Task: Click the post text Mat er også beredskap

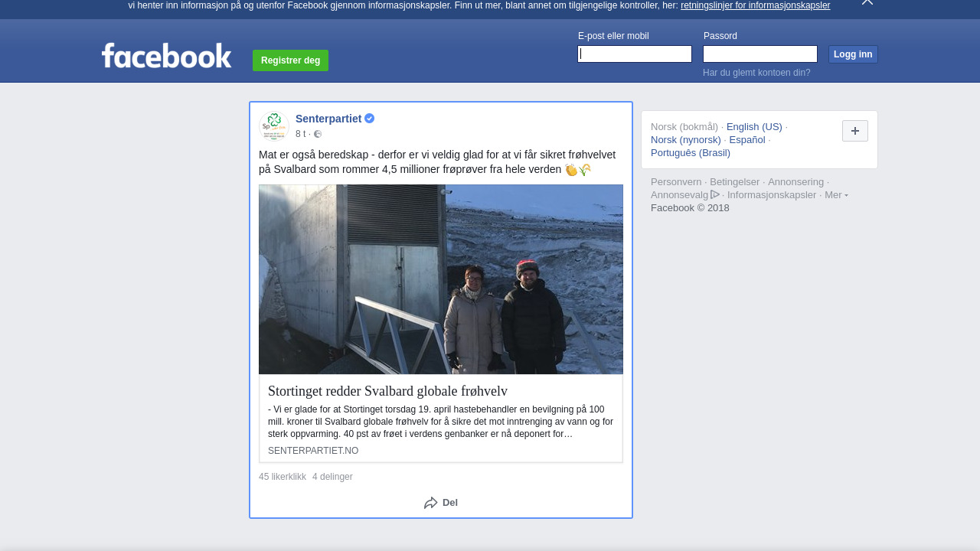Action: (x=437, y=162)
